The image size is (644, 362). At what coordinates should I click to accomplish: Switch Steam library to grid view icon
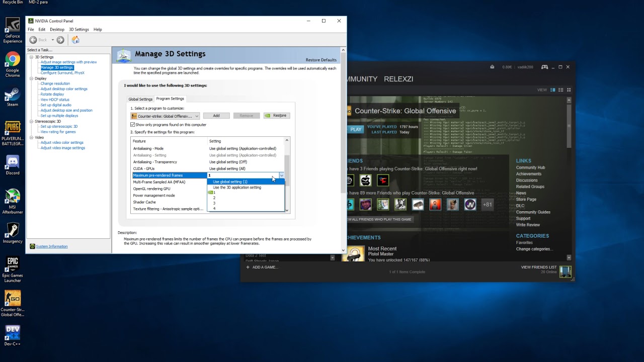[x=569, y=90]
